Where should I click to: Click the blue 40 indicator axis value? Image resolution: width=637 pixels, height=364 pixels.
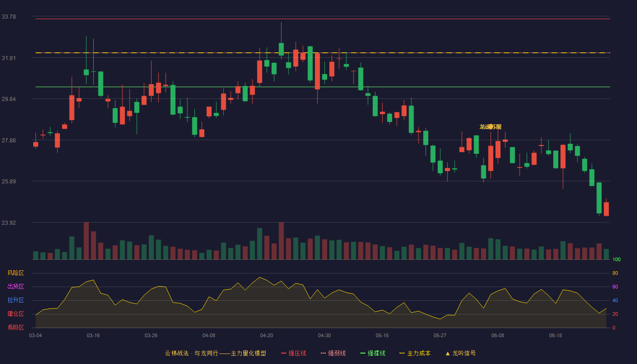[615, 300]
